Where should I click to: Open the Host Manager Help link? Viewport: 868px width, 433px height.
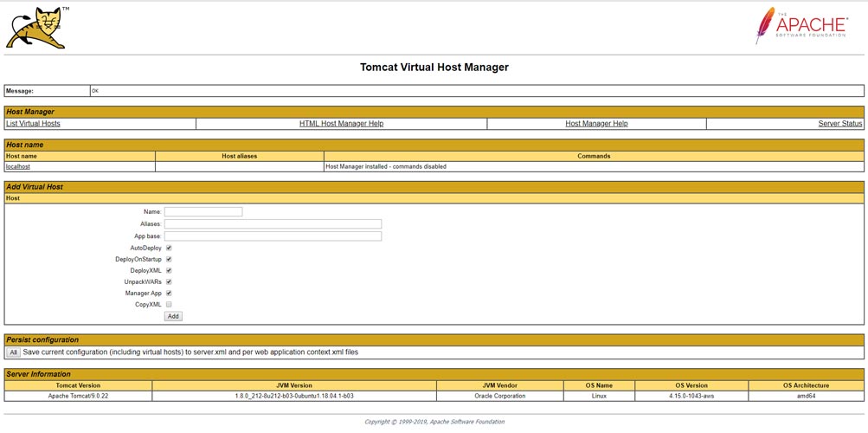coord(597,124)
